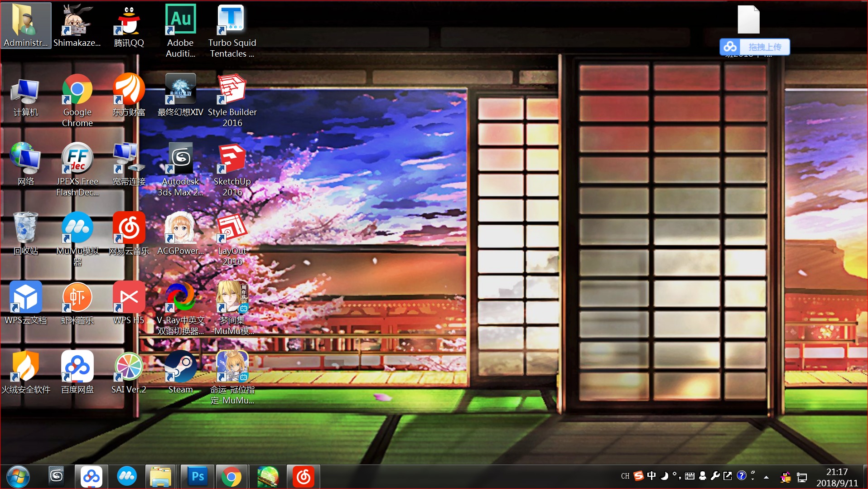Toggle the IME soft keyboard
Image resolution: width=868 pixels, height=489 pixels.
[690, 476]
